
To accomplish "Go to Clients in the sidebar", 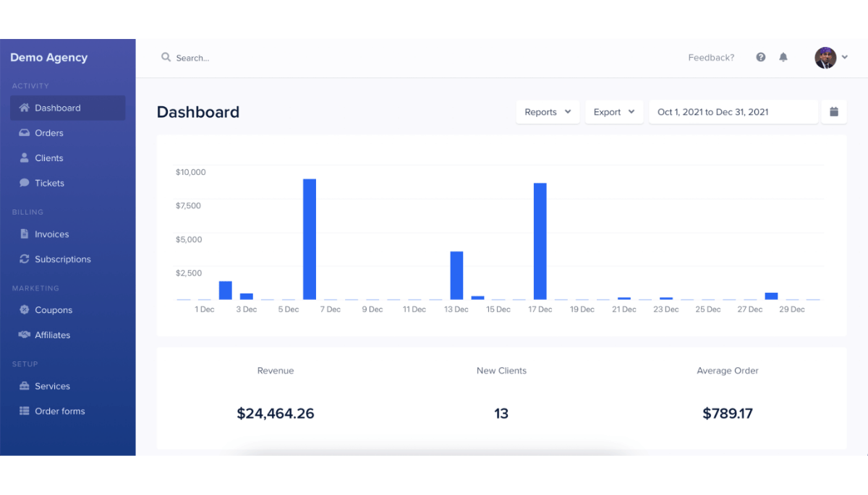I will pyautogui.click(x=49, y=158).
